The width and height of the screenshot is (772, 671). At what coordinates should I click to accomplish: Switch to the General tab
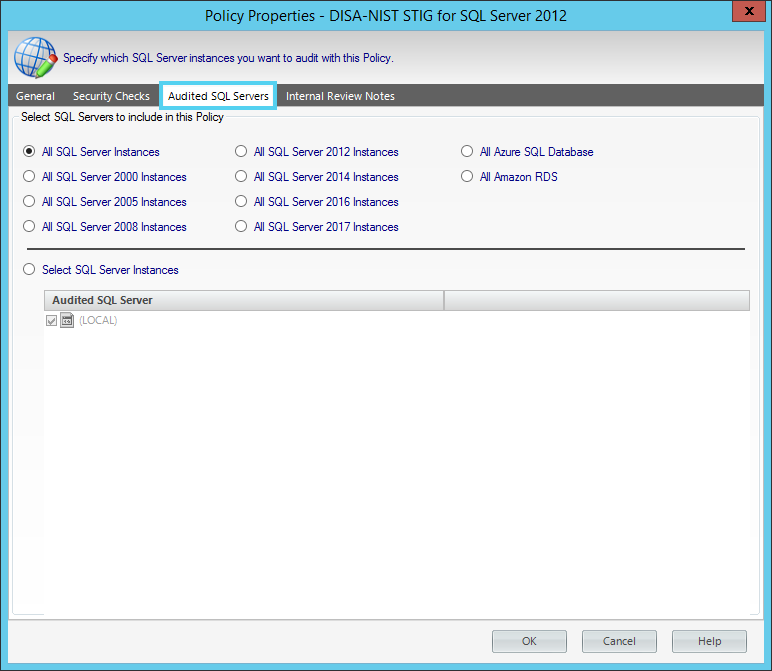coord(35,96)
